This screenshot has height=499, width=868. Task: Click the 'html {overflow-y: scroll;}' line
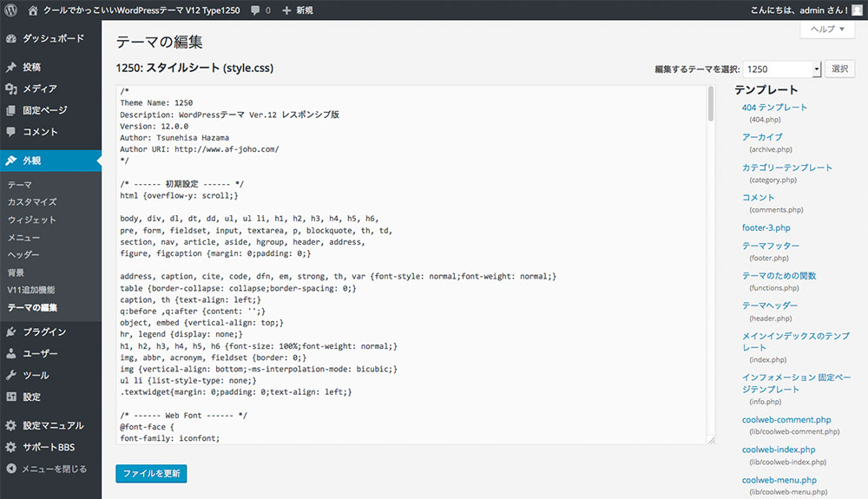(179, 196)
